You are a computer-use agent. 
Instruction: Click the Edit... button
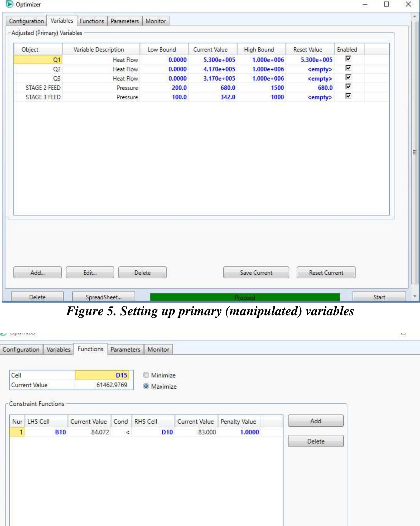tap(90, 272)
